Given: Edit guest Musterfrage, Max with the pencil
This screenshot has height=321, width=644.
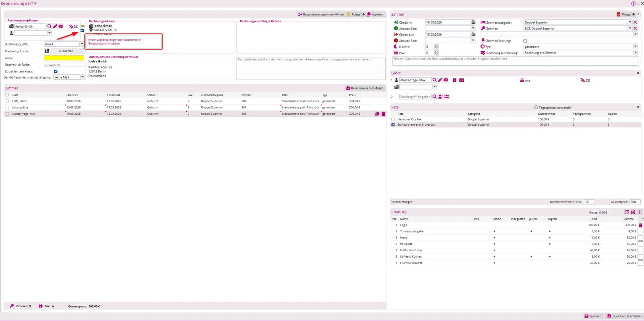Looking at the screenshot, I should 440,80.
